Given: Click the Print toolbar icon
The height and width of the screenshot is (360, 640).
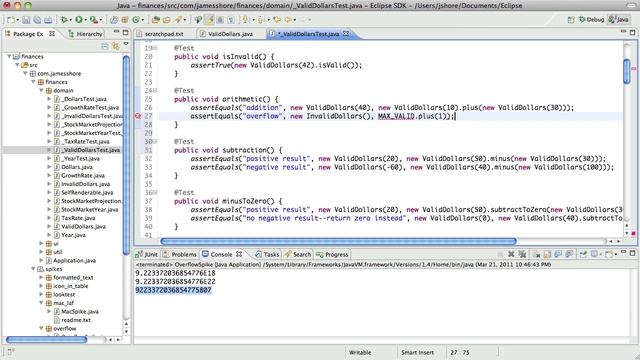Looking at the screenshot, I should (x=48, y=20).
